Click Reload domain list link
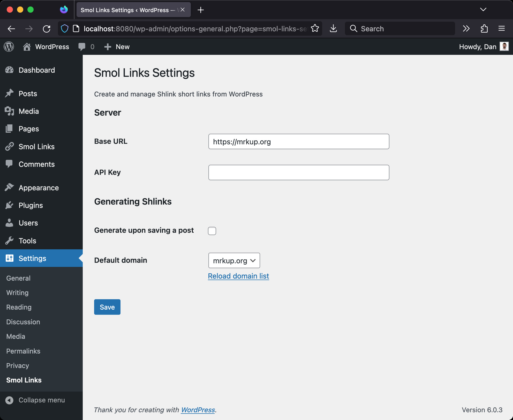 click(x=238, y=276)
